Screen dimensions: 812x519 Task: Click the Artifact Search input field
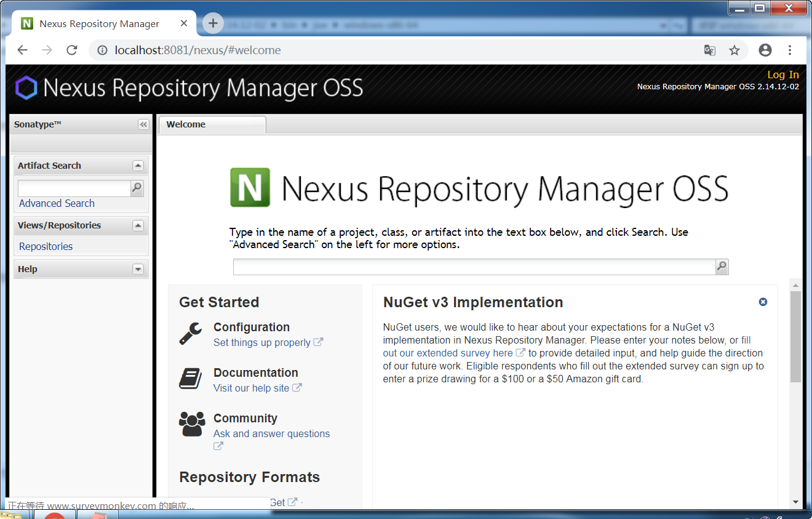click(74, 188)
